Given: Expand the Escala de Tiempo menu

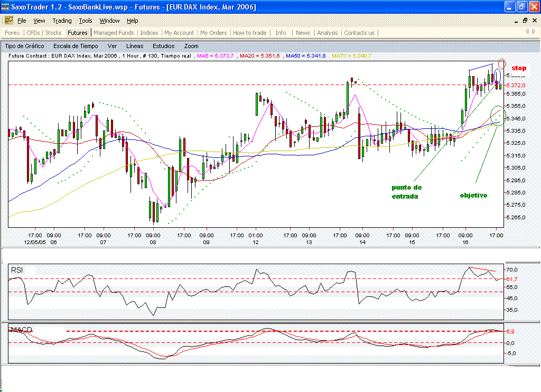Looking at the screenshot, I should pos(76,46).
